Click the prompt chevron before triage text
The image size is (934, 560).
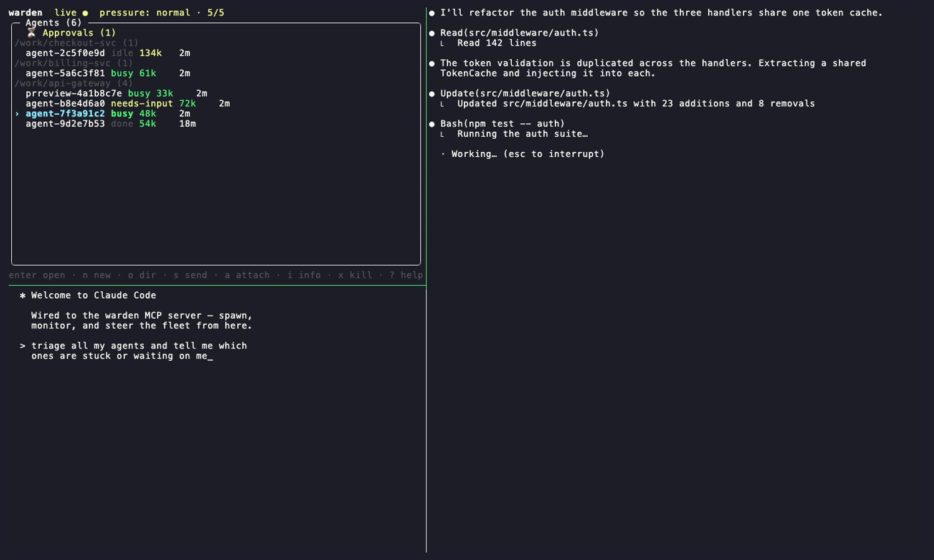pos(23,346)
